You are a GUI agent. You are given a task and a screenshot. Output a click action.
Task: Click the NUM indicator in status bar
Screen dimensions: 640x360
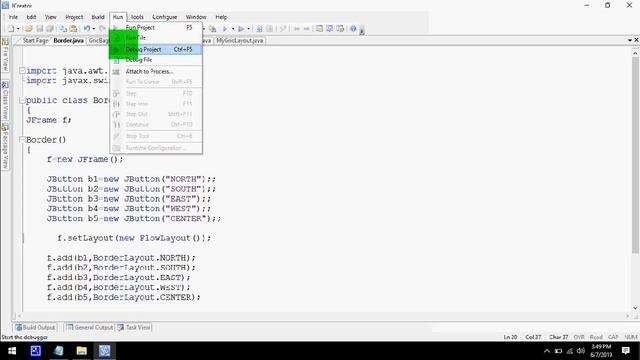pos(631,337)
